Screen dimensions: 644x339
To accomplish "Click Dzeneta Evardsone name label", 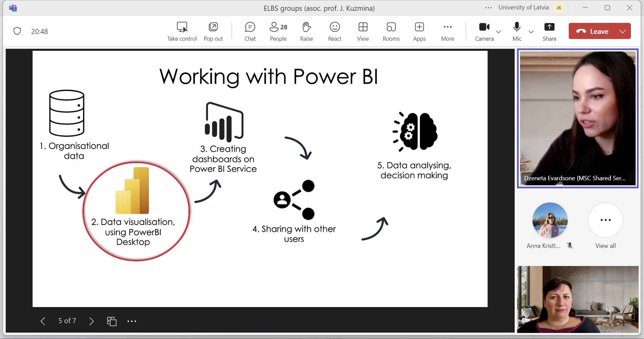I will pyautogui.click(x=575, y=178).
